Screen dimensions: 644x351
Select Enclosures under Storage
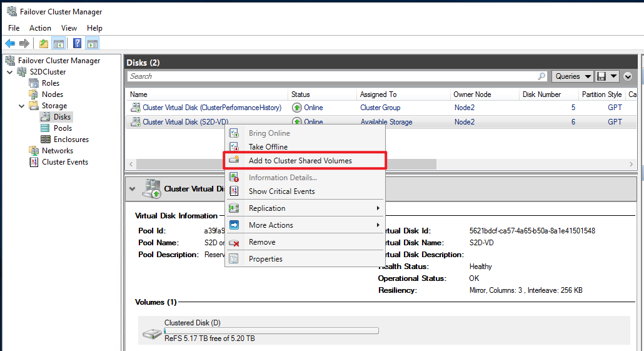(71, 140)
